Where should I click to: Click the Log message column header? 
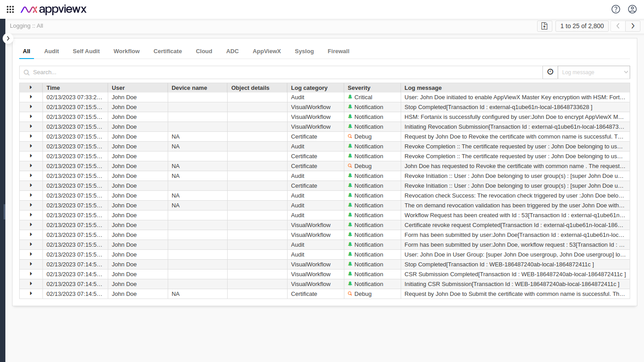(515, 88)
